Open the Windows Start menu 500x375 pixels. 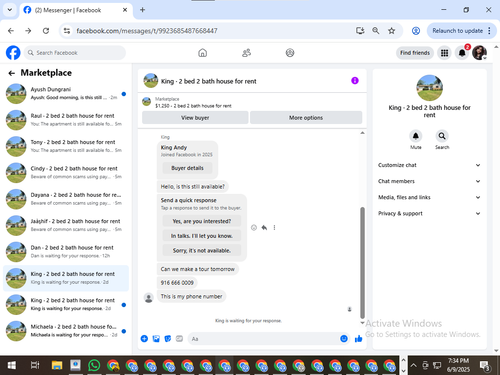click(12, 365)
